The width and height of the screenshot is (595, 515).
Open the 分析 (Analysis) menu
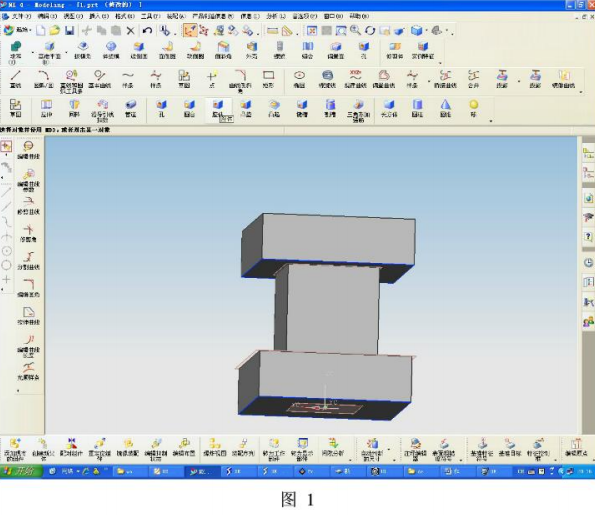(276, 16)
